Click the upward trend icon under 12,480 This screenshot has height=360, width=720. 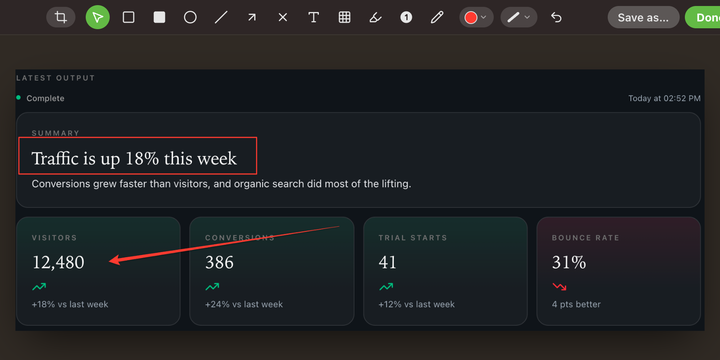click(39, 287)
